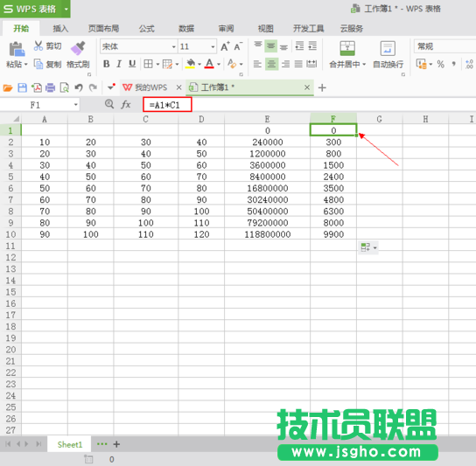Click the clear formatting eraser icon

coord(232,64)
